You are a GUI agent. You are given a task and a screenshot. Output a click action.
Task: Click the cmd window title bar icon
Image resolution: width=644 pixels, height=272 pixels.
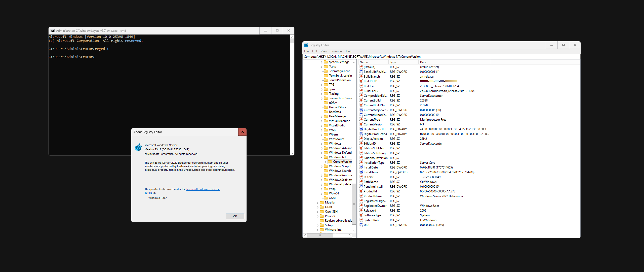53,31
